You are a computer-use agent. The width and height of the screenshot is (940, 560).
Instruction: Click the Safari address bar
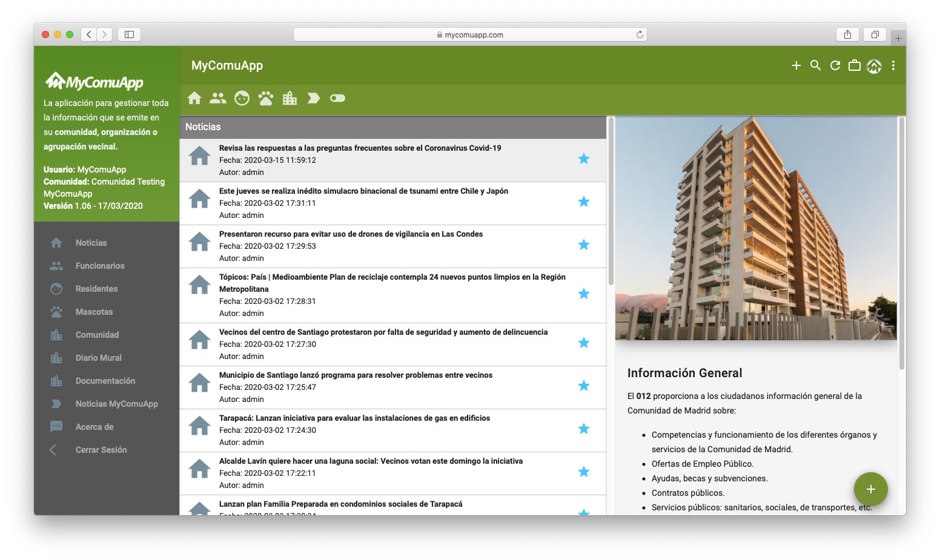(470, 35)
